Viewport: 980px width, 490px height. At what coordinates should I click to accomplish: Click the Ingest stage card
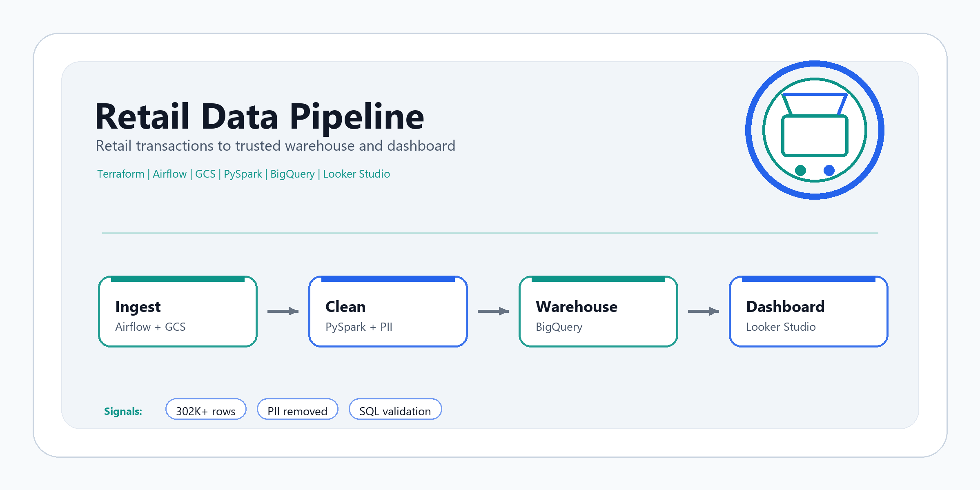(x=178, y=312)
